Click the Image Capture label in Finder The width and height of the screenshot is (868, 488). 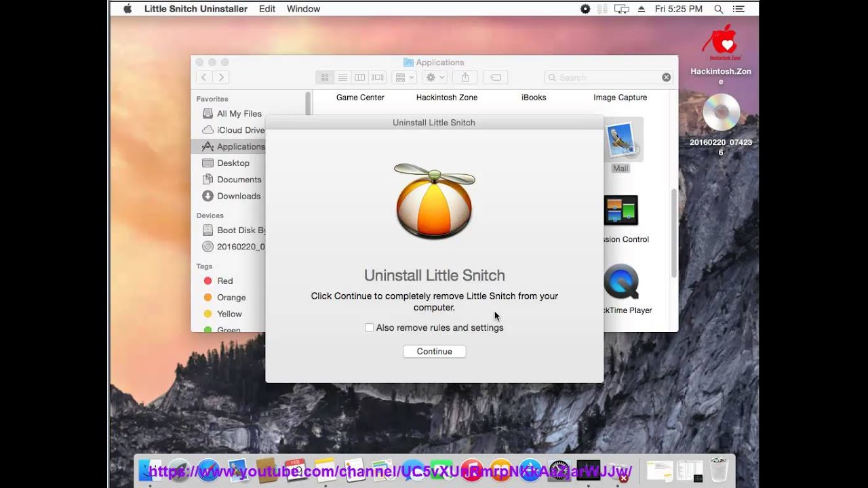click(x=620, y=98)
